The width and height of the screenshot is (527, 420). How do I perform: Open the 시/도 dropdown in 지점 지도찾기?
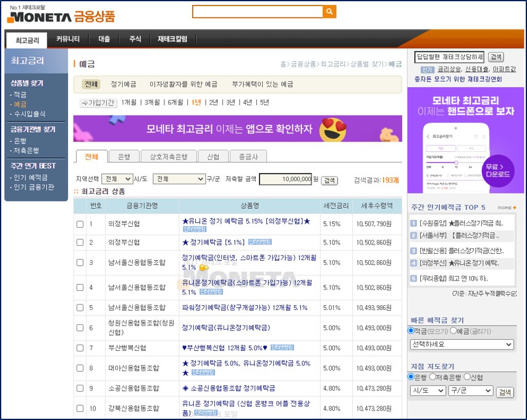428,391
